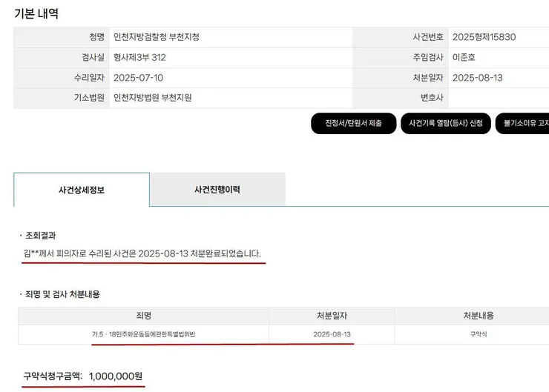This screenshot has width=549, height=392.
Task: Click the 죄명 column header
Action: [x=143, y=316]
